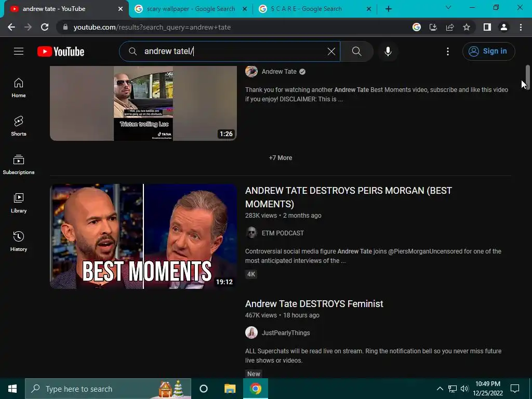
Task: Go back with browser back arrow
Action: (11, 27)
